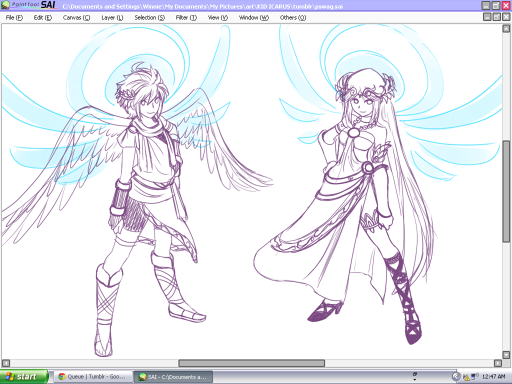Open the Others menu
This screenshot has height=384, width=512.
(x=293, y=18)
